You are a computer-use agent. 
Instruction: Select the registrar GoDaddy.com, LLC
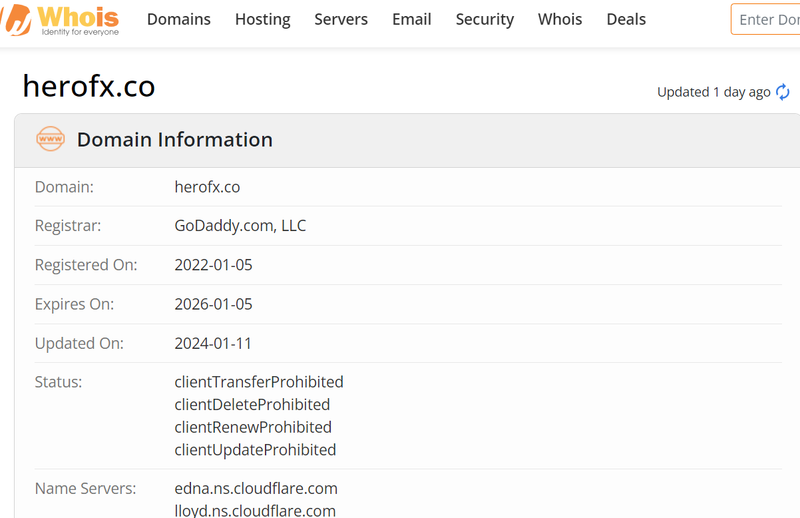click(240, 226)
